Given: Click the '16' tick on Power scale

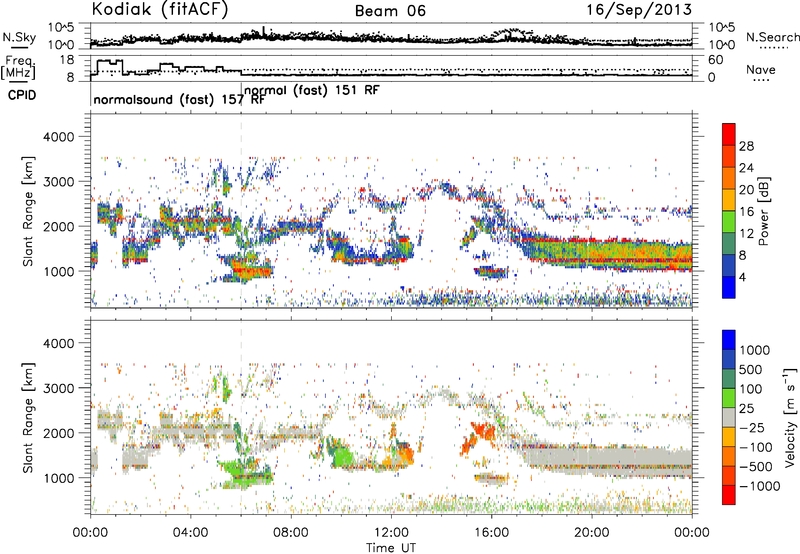Looking at the screenshot, I should [746, 212].
